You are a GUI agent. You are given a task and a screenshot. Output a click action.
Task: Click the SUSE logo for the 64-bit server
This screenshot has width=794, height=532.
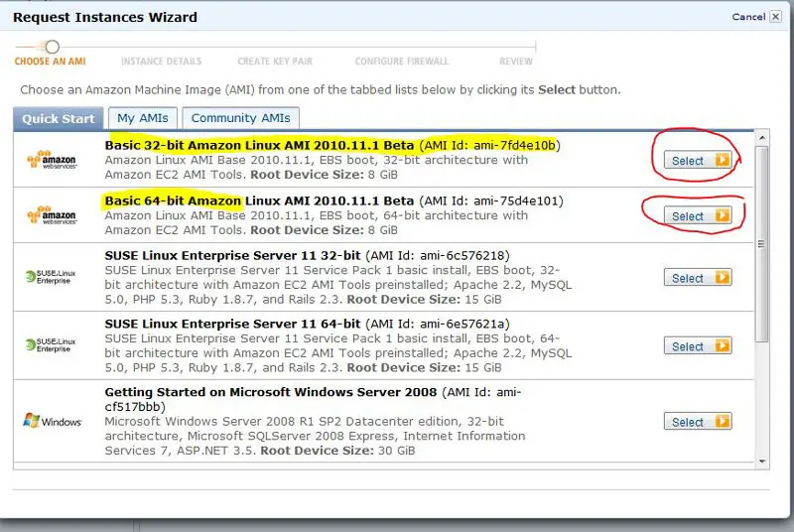tap(51, 345)
